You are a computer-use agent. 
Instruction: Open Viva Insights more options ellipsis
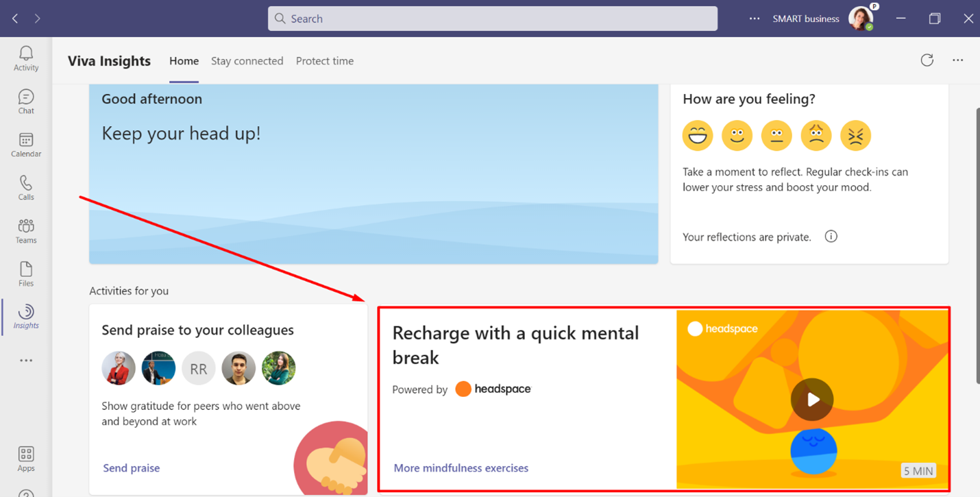pyautogui.click(x=957, y=60)
